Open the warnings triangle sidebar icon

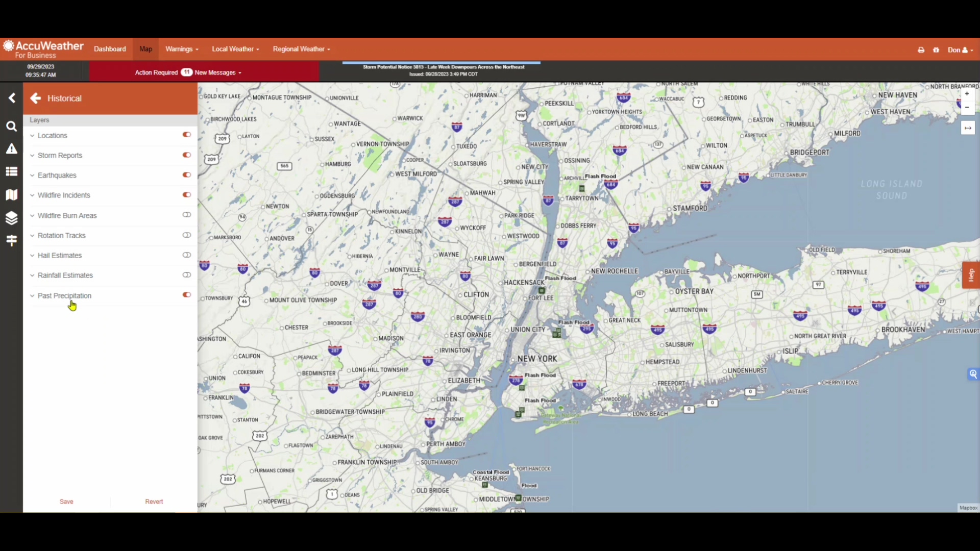(x=11, y=149)
